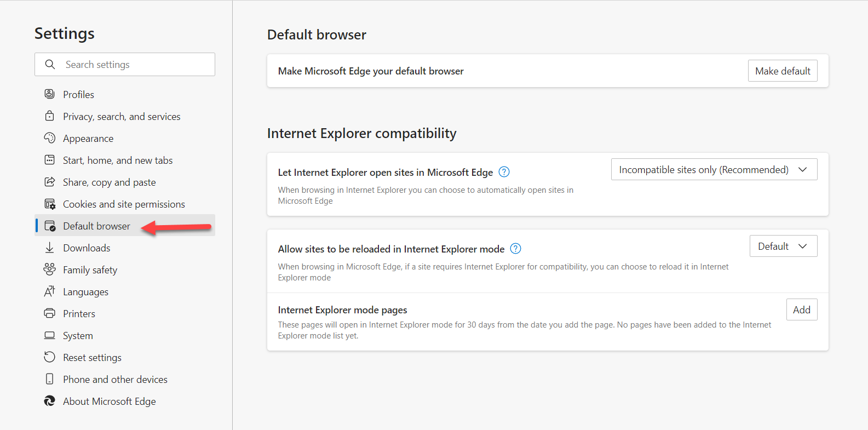The width and height of the screenshot is (868, 430).
Task: Click the Downloads arrow icon
Action: click(x=49, y=248)
